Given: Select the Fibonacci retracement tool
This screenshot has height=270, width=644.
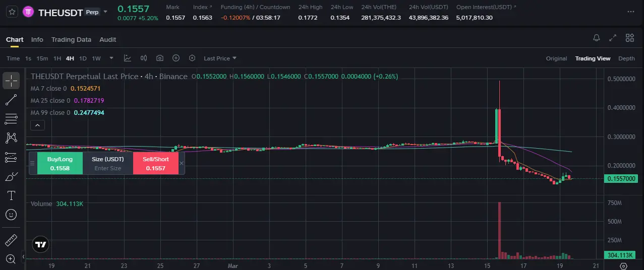Looking at the screenshot, I should coord(11,119).
